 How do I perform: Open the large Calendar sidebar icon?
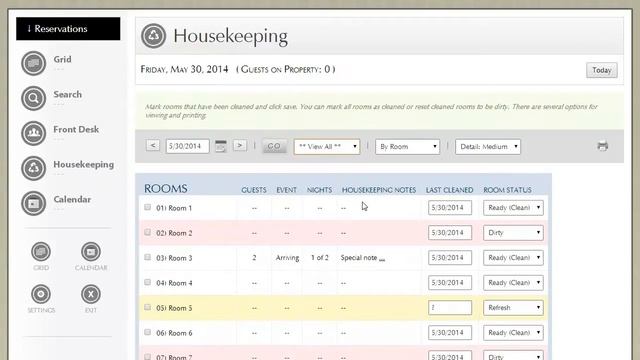tap(33, 203)
